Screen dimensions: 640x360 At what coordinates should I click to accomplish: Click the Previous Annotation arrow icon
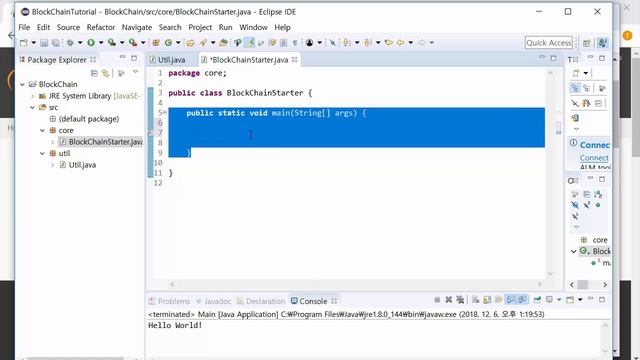click(x=367, y=42)
